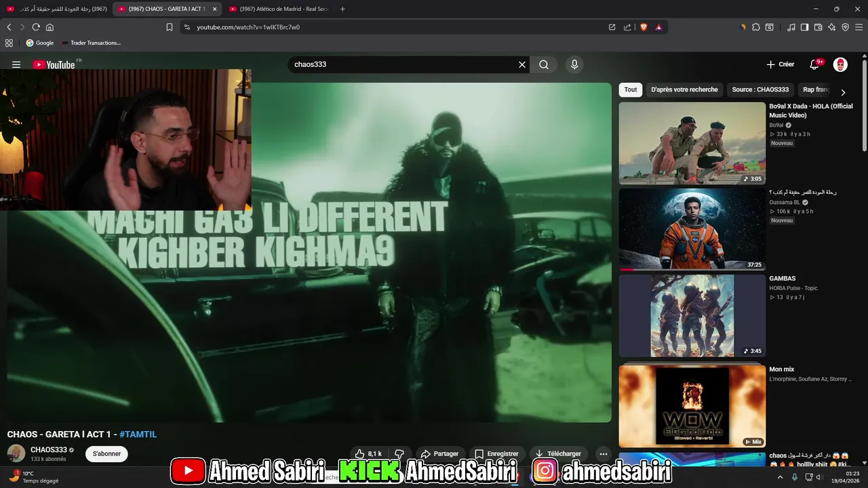
Task: Open the network icon in system tray
Action: coord(809,476)
